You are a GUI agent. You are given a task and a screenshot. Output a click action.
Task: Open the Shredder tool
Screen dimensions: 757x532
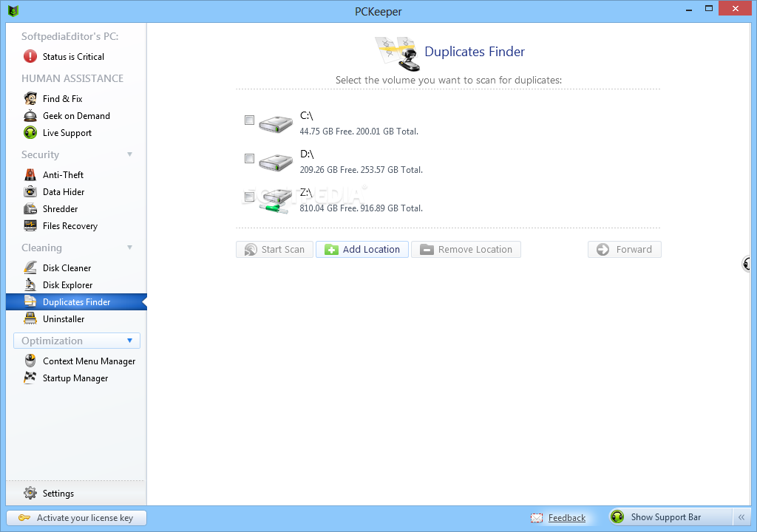click(x=60, y=209)
